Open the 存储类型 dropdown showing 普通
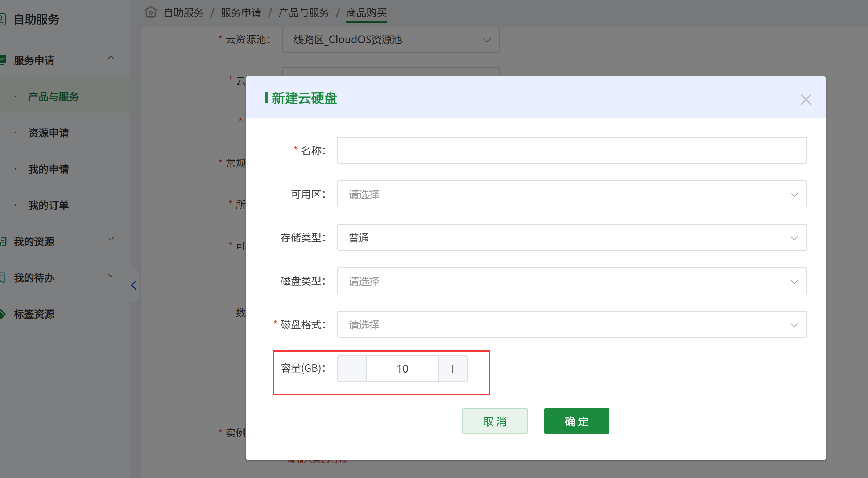The width and height of the screenshot is (868, 478). click(x=572, y=237)
